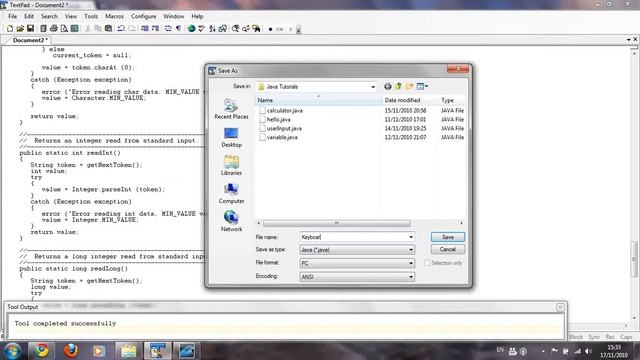Open the Save as type dropdown

411,250
